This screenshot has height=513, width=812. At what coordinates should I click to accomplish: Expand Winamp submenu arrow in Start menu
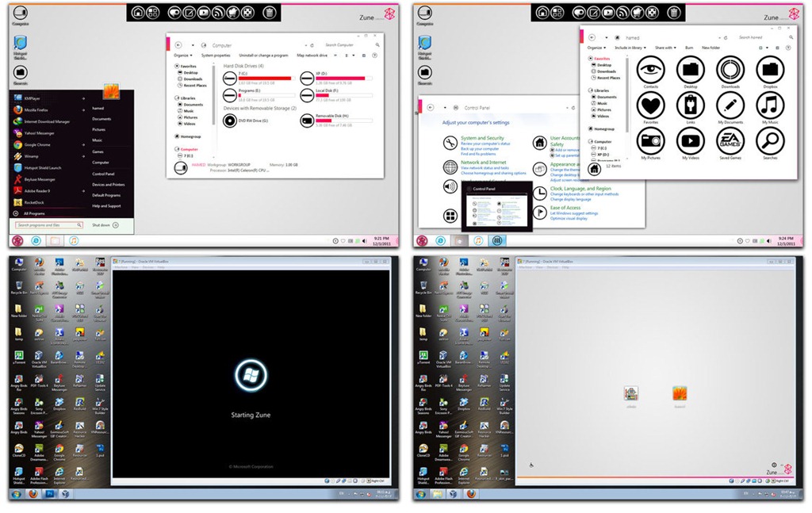tap(82, 156)
